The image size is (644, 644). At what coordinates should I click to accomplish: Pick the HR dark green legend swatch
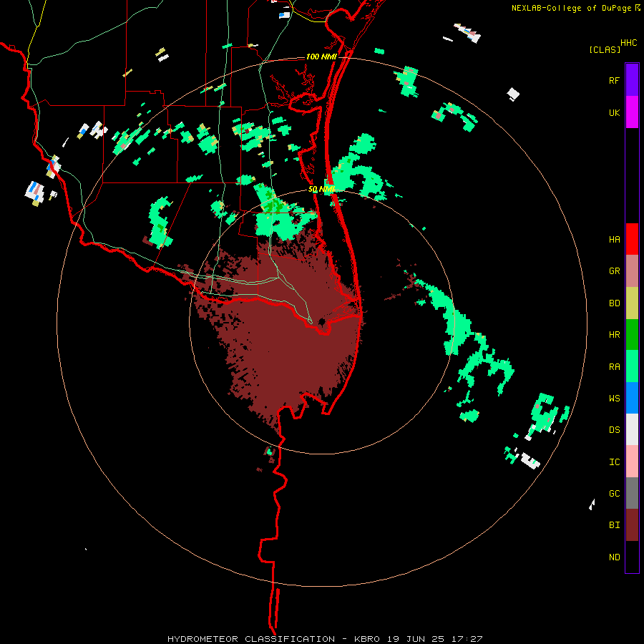coord(632,335)
